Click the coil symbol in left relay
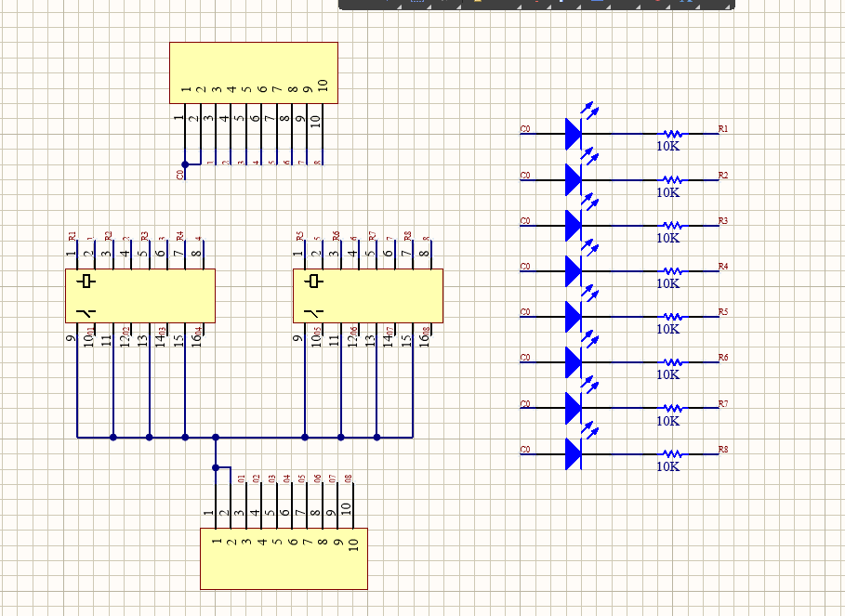Image resolution: width=845 pixels, height=616 pixels. pos(86,281)
